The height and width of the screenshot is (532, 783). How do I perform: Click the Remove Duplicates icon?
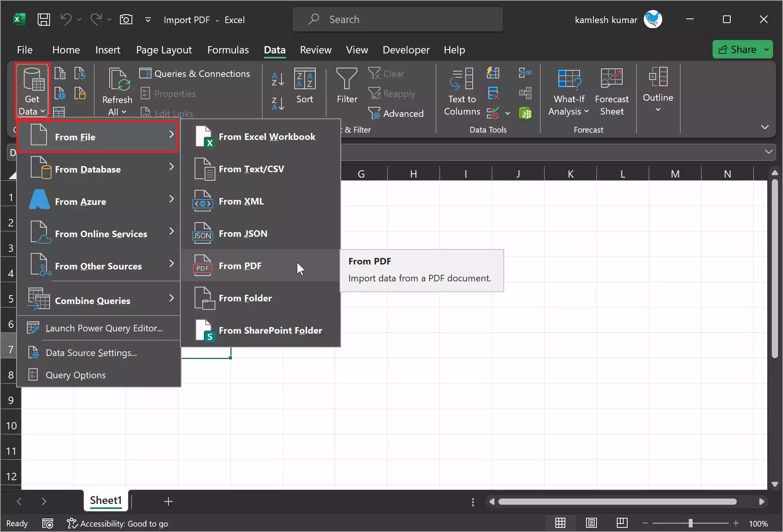(x=493, y=93)
